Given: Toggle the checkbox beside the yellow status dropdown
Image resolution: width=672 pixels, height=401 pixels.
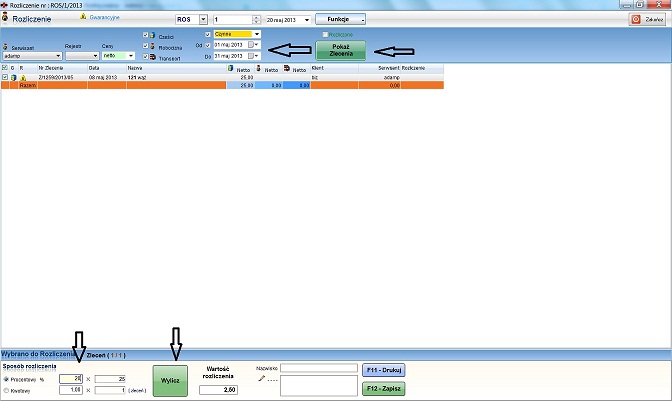Looking at the screenshot, I should pyautogui.click(x=208, y=34).
